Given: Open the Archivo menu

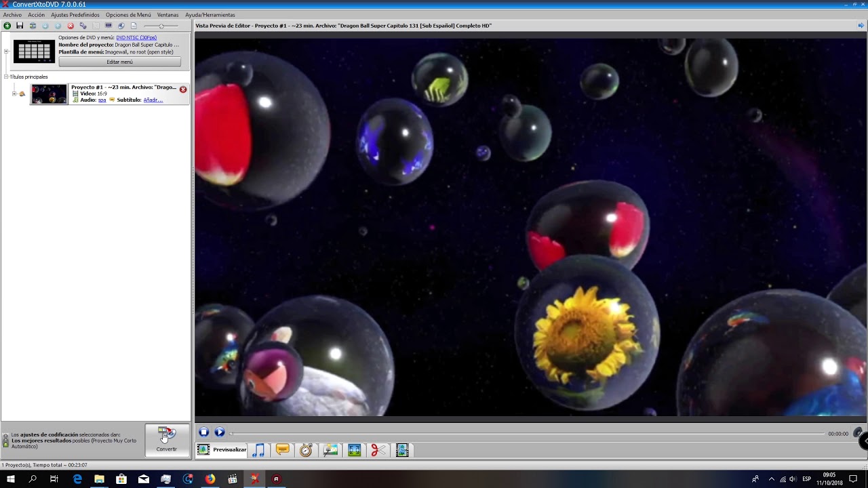Looking at the screenshot, I should pos(12,15).
